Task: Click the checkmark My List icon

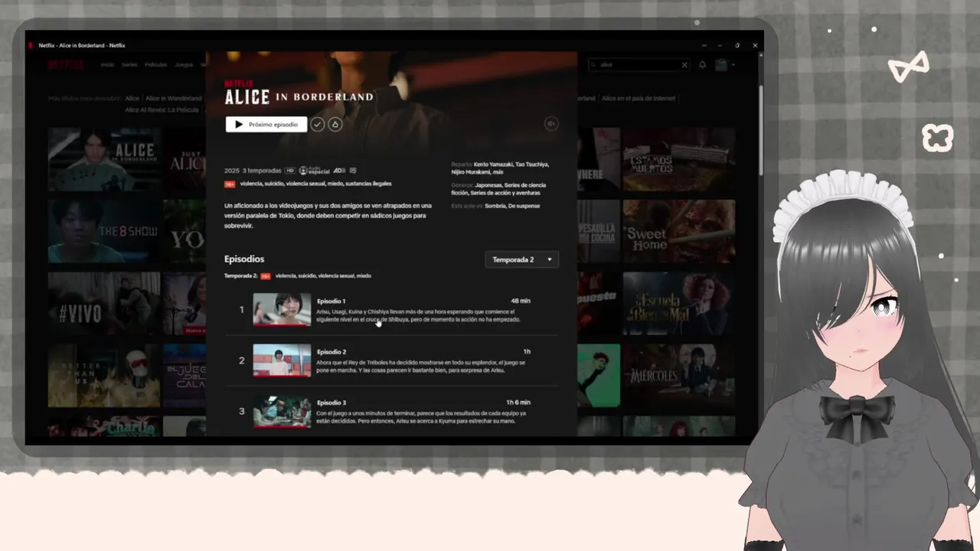Action: coord(318,124)
